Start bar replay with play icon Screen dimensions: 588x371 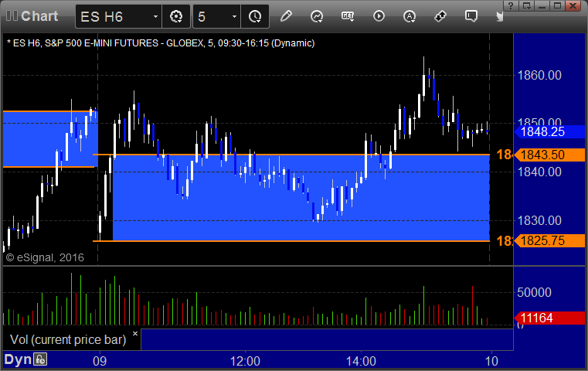coord(379,16)
